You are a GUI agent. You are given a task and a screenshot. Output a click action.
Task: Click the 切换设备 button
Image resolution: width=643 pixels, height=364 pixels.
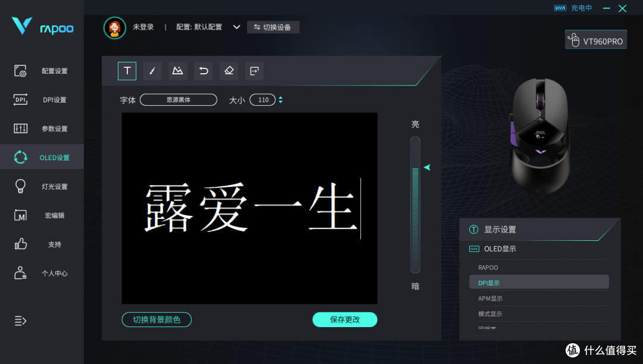[273, 27]
